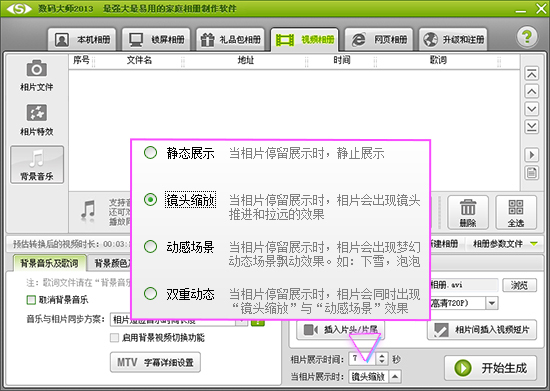Screen dimensions: 550x391
Task: Move item to top arrow icon
Action: point(531,74)
